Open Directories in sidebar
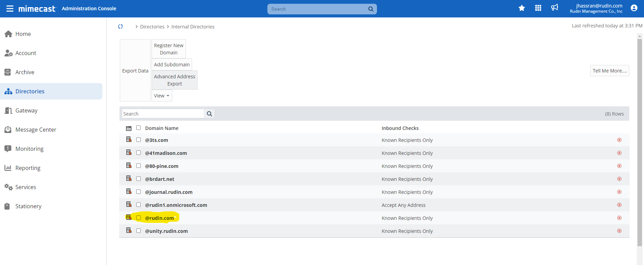The width and height of the screenshot is (644, 265). pyautogui.click(x=51, y=91)
